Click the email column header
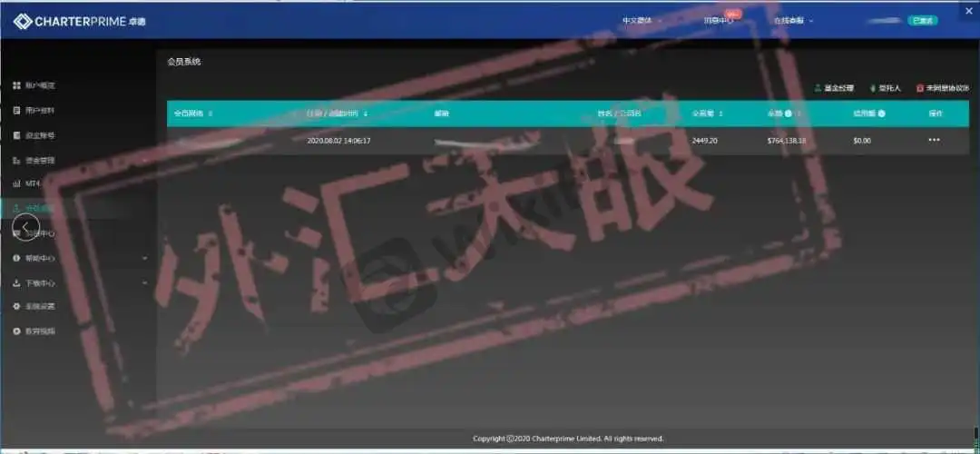 [441, 113]
